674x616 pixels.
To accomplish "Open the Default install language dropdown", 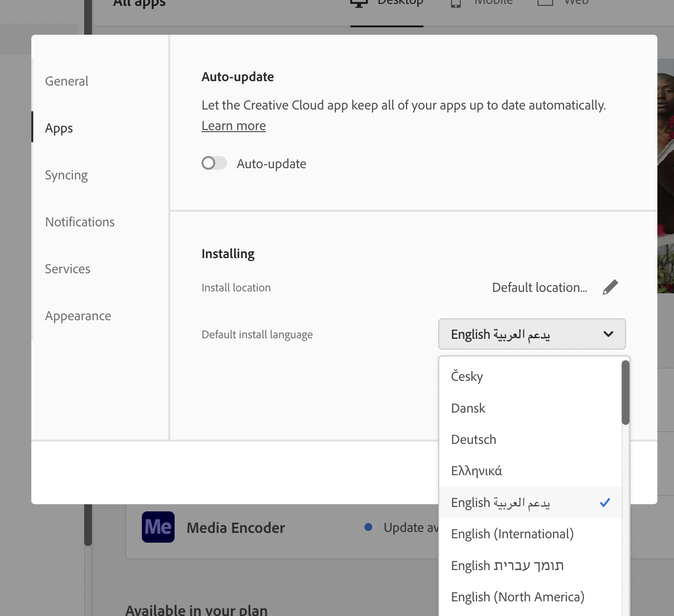I will pos(532,334).
